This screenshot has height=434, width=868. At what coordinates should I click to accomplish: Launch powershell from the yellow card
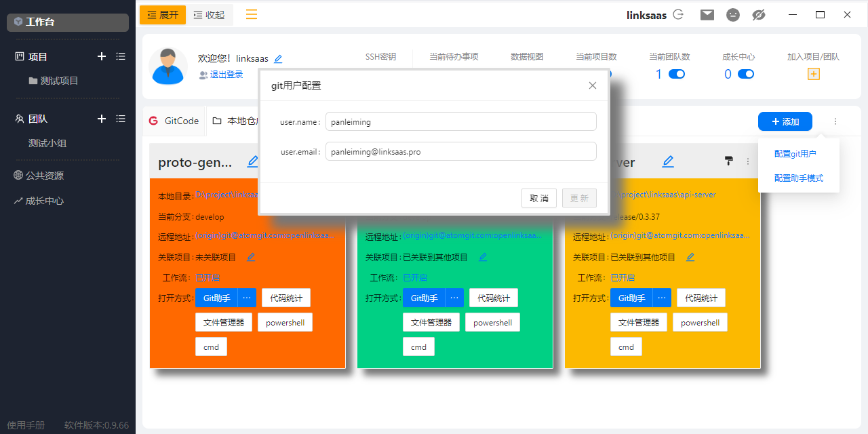[700, 322]
